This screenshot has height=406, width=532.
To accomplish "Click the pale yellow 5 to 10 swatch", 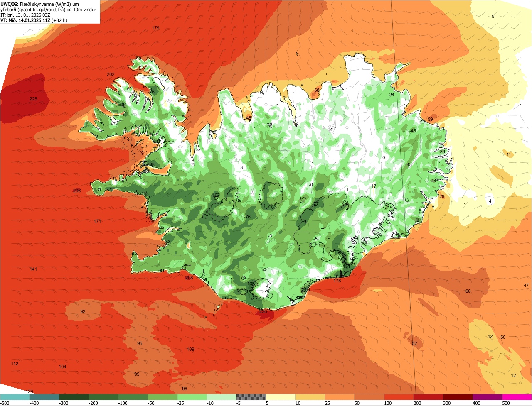I will click(281, 397).
